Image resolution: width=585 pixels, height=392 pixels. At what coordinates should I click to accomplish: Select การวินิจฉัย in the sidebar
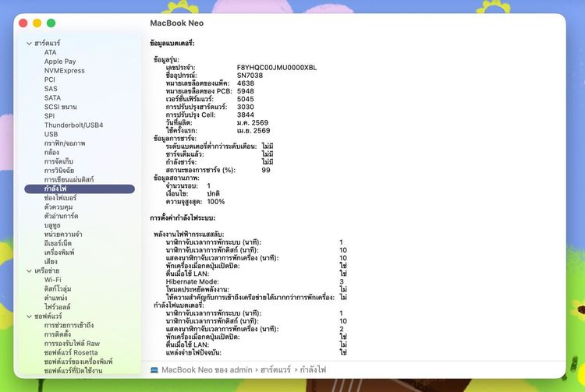(x=59, y=171)
